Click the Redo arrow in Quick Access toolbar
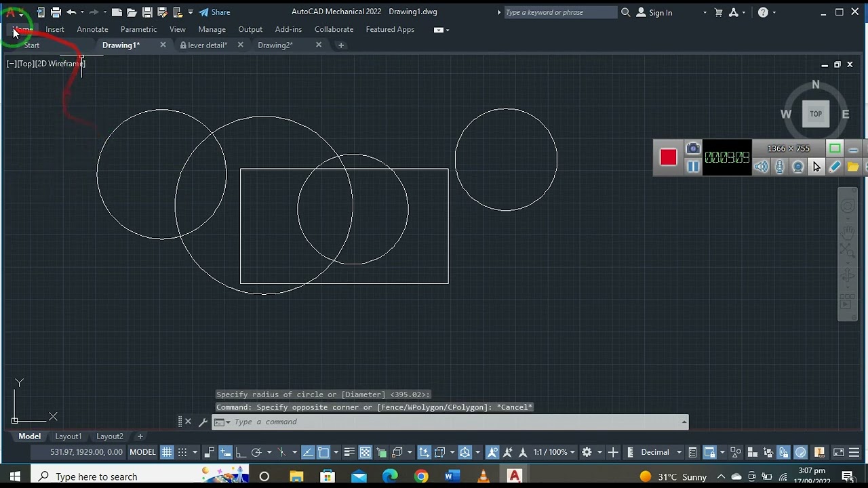Viewport: 868px width, 488px height. tap(94, 12)
